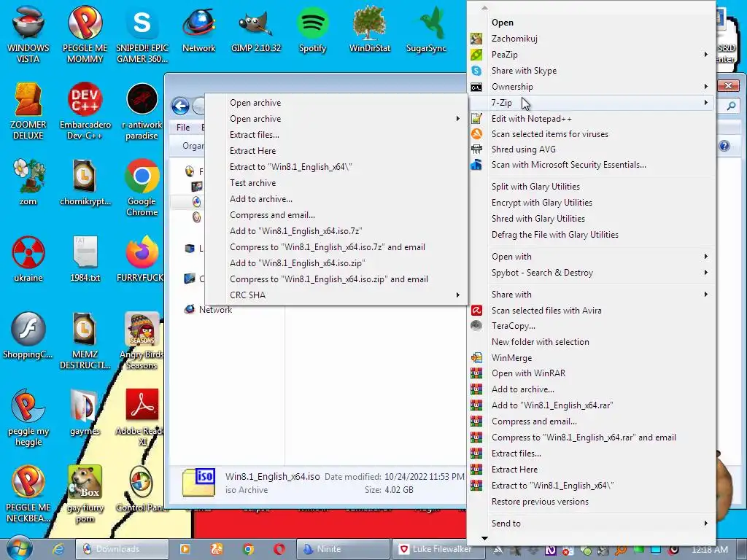This screenshot has height=560, width=747.
Task: Open the WINDOWS VISTA desktop icon
Action: (x=28, y=36)
